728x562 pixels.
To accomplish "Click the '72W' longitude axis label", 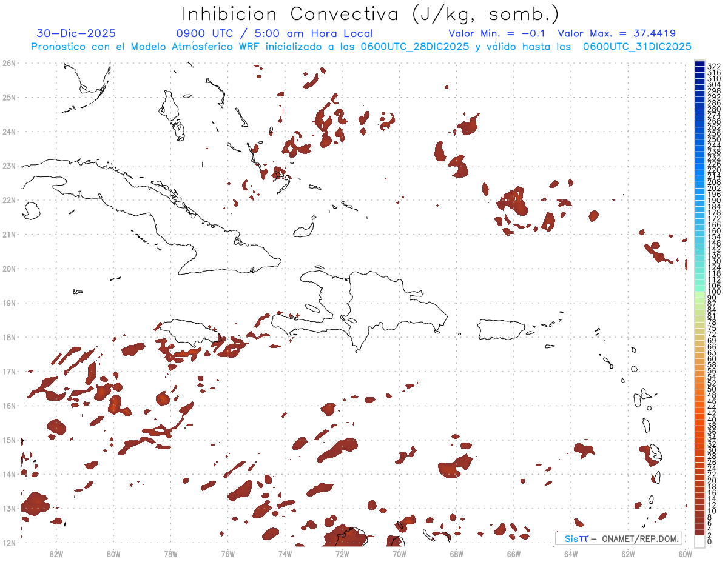I will click(x=342, y=553).
